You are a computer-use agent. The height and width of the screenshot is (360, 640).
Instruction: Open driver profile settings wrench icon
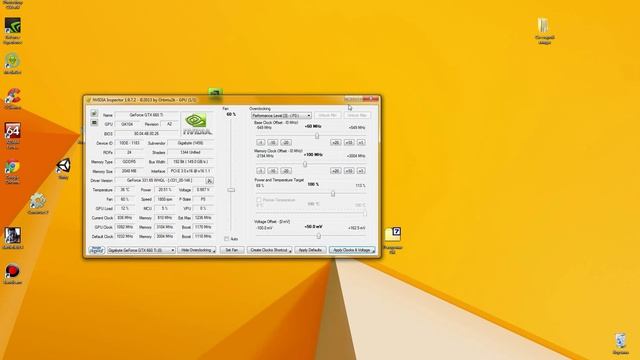point(209,180)
